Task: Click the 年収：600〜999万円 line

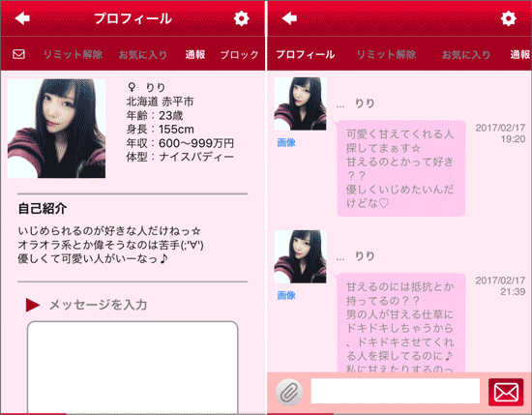Action: (180, 143)
